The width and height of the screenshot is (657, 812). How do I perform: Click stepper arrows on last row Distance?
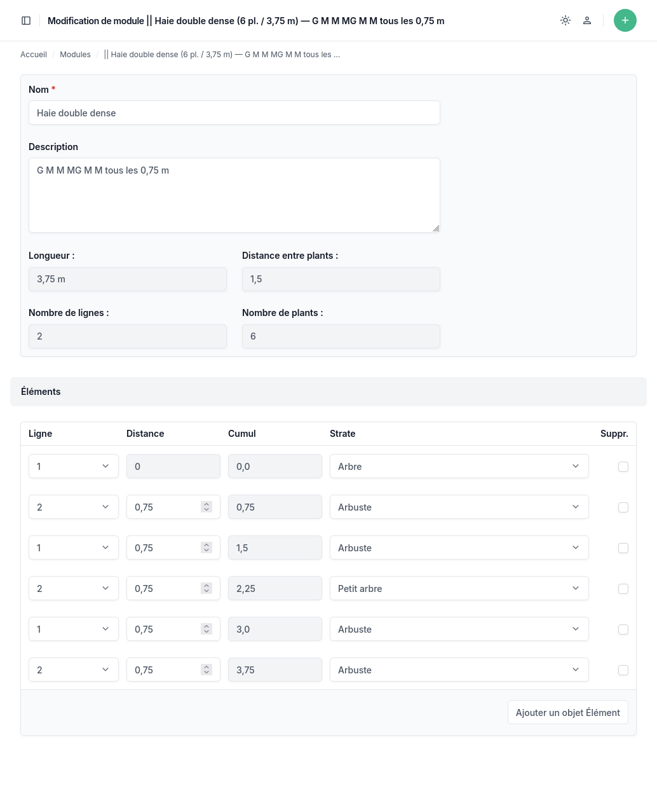(x=207, y=670)
